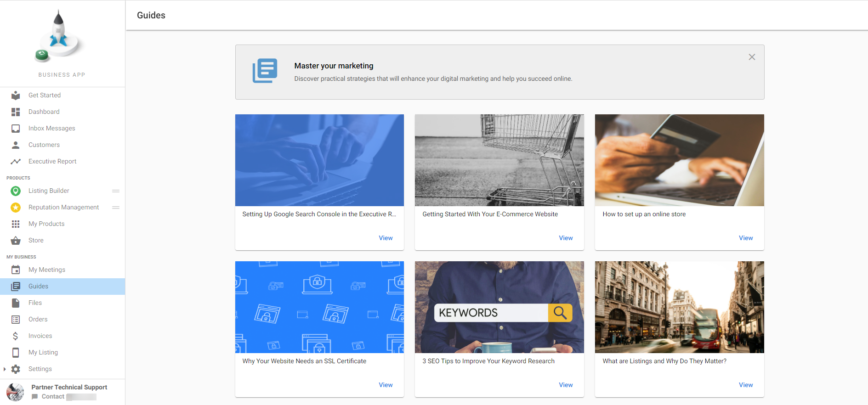The width and height of the screenshot is (868, 405).
Task: Click 'Getting Started With Your E-Commerce Website' title
Action: (490, 214)
